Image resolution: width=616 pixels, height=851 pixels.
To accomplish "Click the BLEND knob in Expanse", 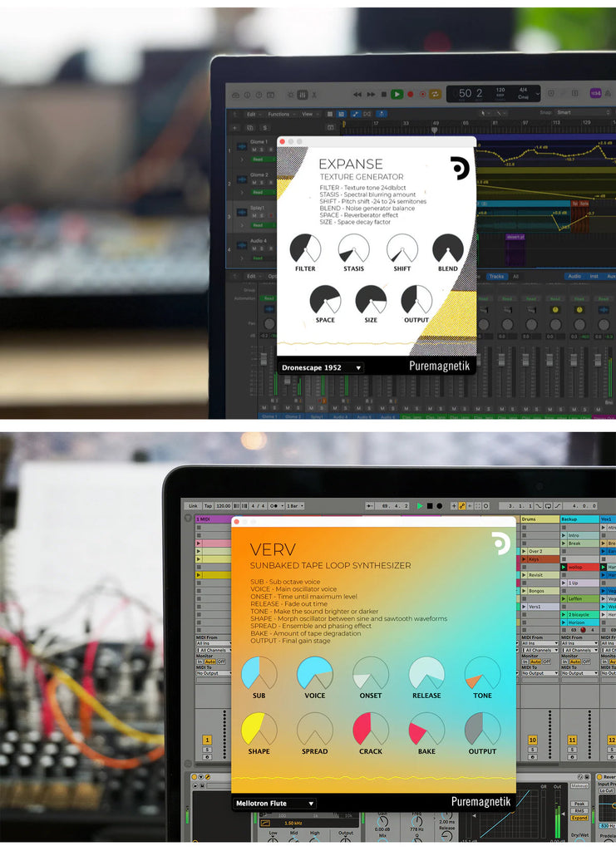I will pos(448,249).
